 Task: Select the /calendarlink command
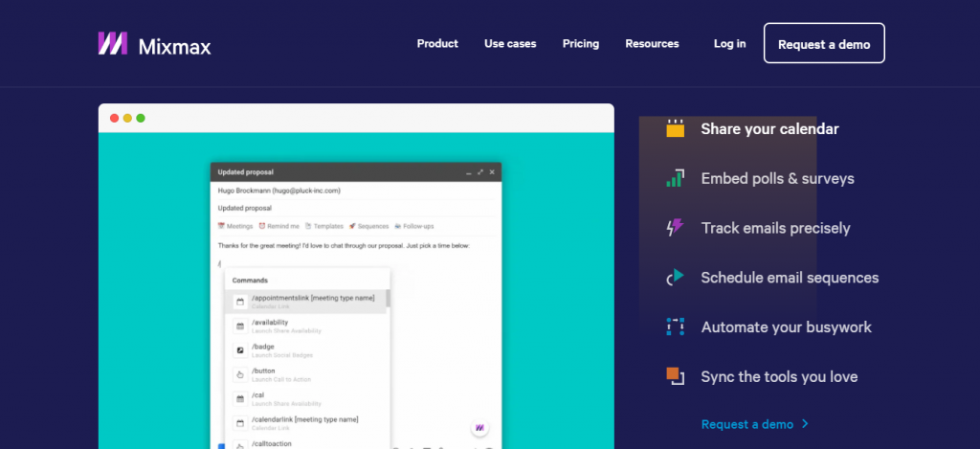[x=305, y=423]
